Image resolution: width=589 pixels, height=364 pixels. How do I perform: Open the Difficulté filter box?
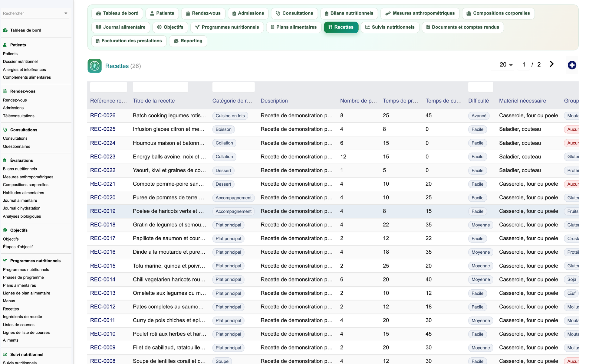tap(481, 87)
